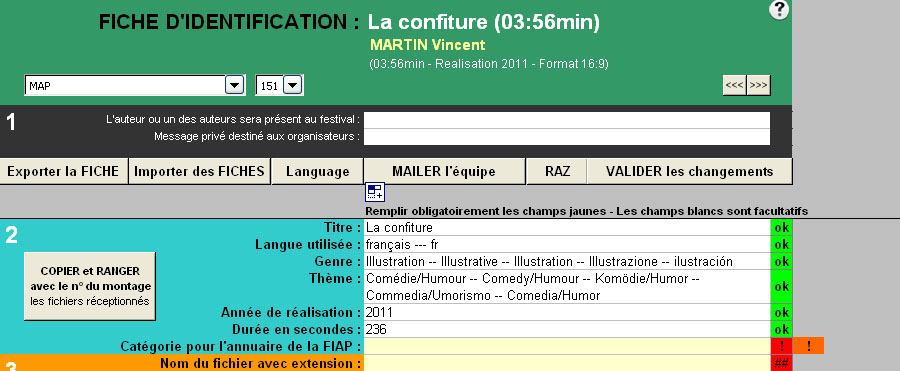Click the red ## status for Nom du fichier
Screen dimensions: 900x371
781,364
